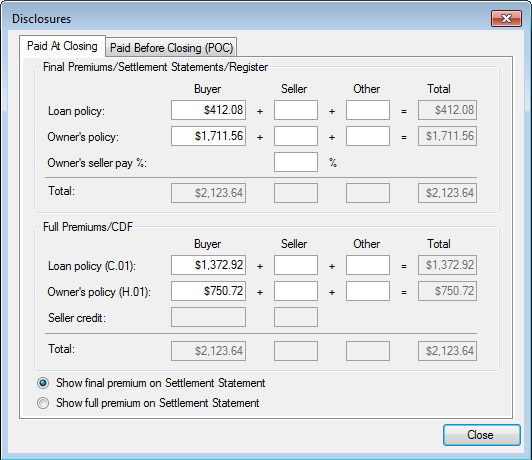Click the Owner's policy Buyer field showing $1,711.56
Screen dimensions: 532x460
coord(208,136)
